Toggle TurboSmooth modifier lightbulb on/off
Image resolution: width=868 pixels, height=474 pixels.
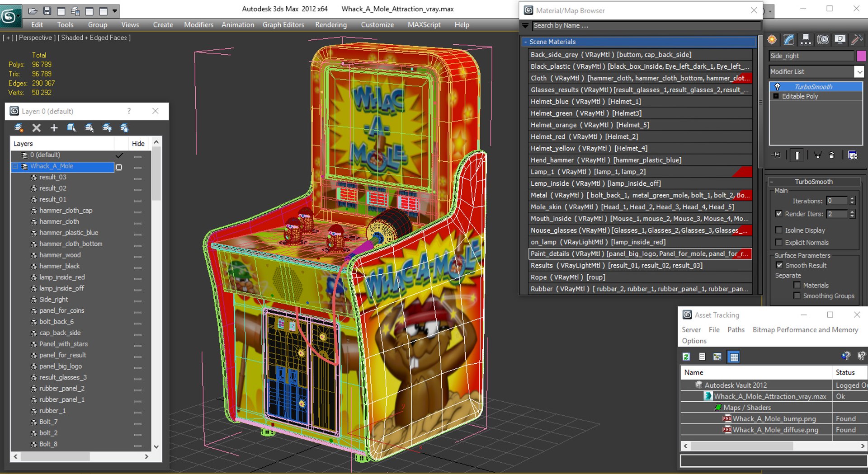(778, 87)
